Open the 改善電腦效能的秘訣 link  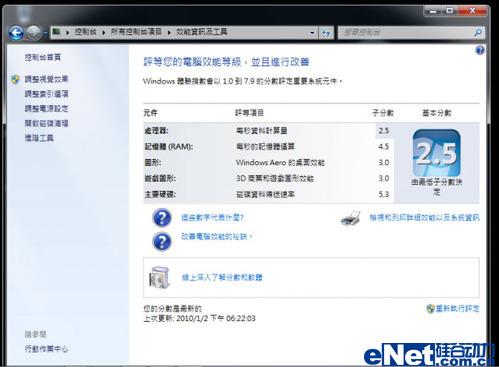point(216,237)
